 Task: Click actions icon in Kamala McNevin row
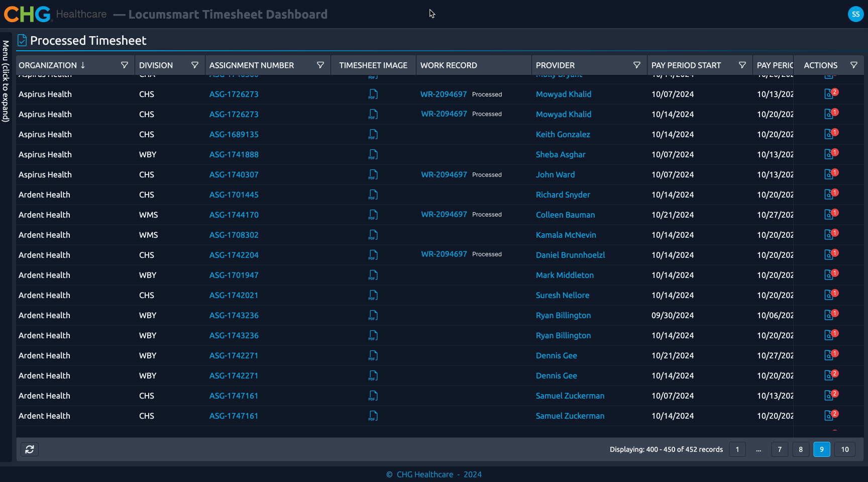pos(829,235)
